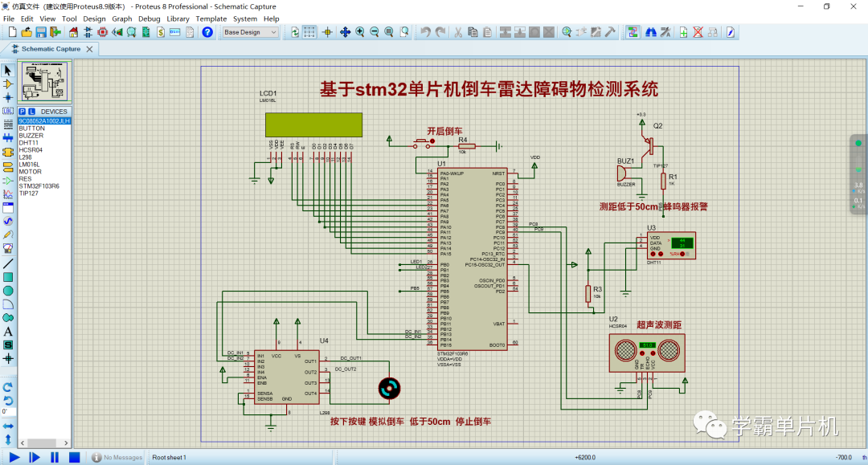Click the set origin crosshair icon
Screen dimensions: 868x465
[x=327, y=33]
